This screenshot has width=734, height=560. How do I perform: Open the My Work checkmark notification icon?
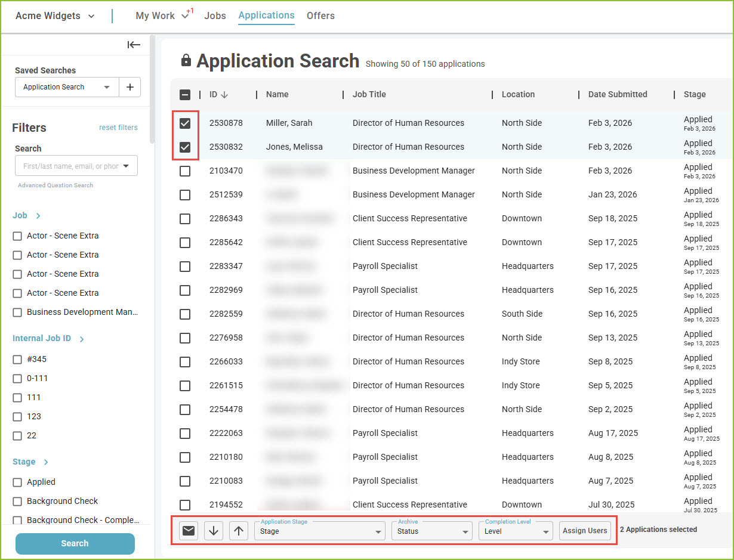(185, 16)
